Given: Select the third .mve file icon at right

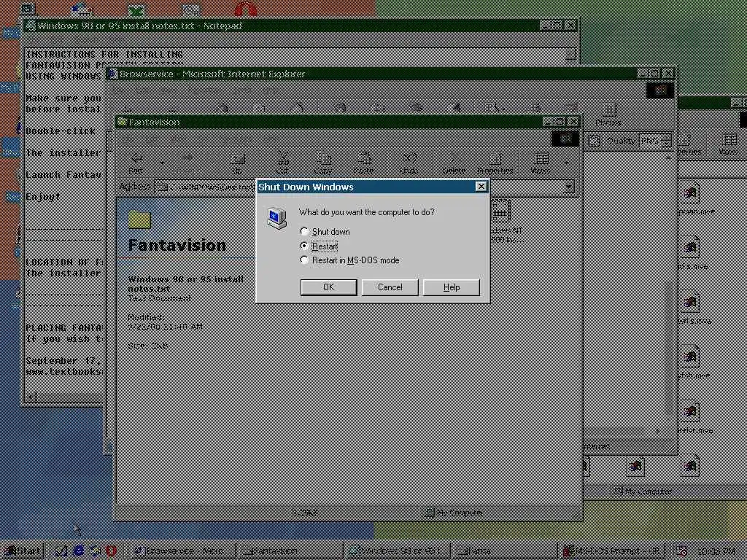Looking at the screenshot, I should [x=690, y=302].
